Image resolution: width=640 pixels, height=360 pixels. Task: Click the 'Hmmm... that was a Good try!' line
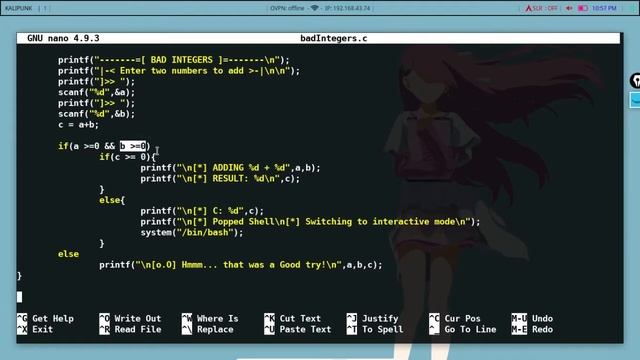pyautogui.click(x=240, y=265)
